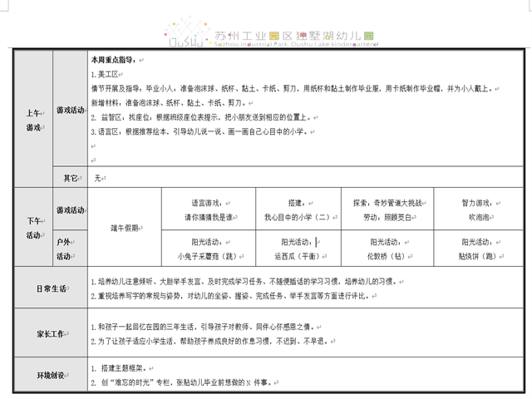Click the '日常生活' label cell
Viewport: 532px width, 399px height.
click(x=51, y=288)
